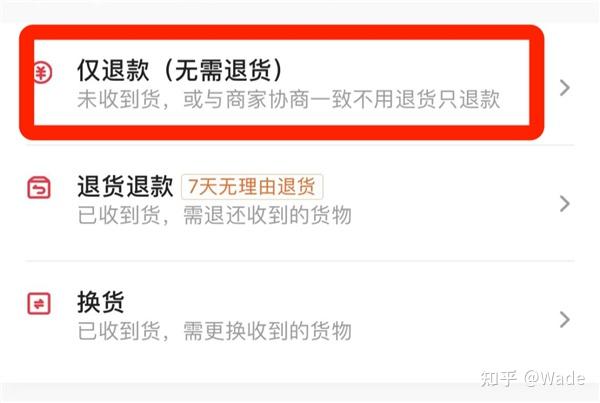600x403 pixels.
Task: Click the @Wade author watermark
Action: click(x=554, y=378)
